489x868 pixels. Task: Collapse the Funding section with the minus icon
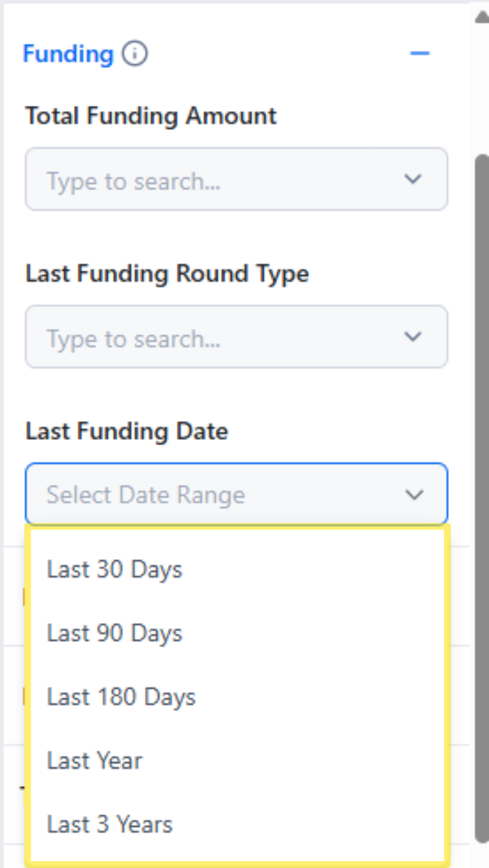tap(420, 53)
